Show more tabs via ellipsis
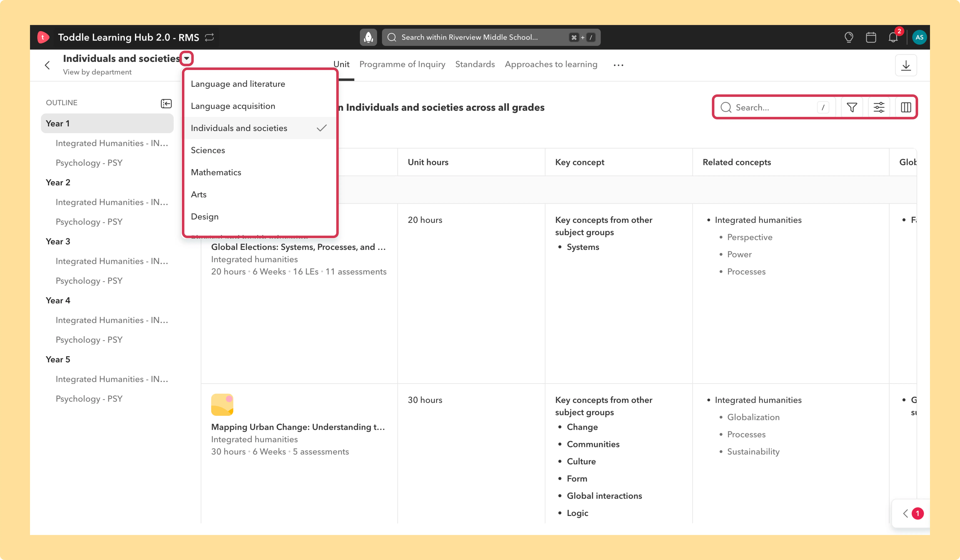The width and height of the screenshot is (960, 560). (618, 65)
